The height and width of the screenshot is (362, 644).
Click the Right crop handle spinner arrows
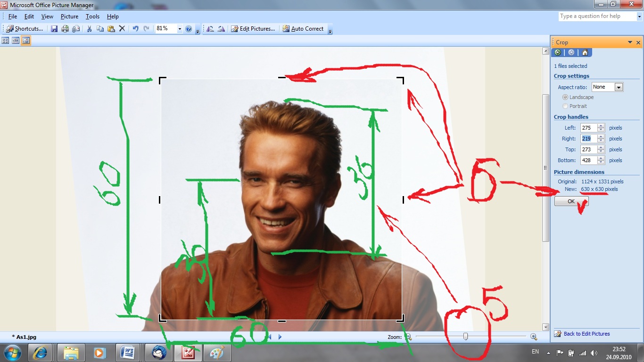click(x=601, y=139)
